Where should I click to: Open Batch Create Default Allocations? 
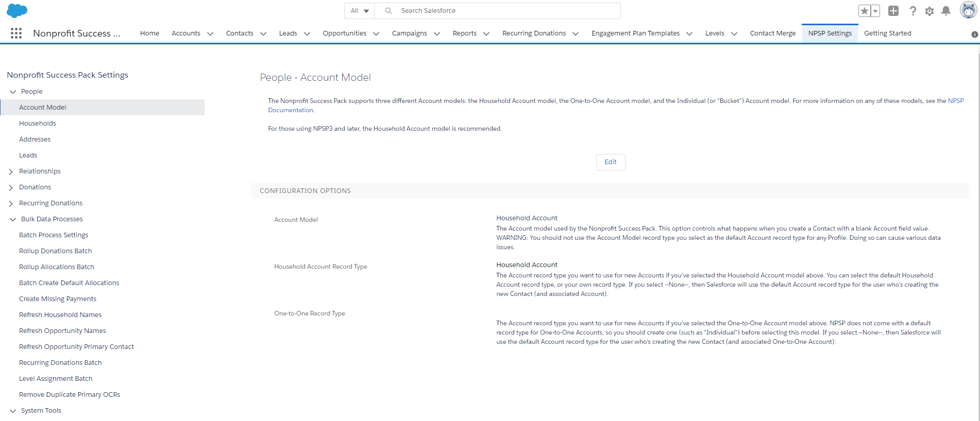(69, 283)
